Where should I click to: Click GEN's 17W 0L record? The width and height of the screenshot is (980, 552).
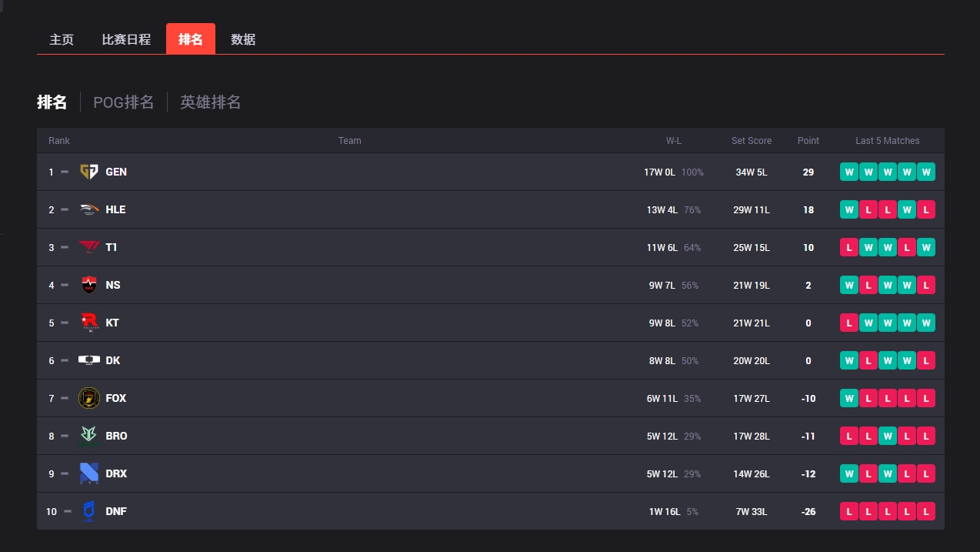tap(659, 172)
